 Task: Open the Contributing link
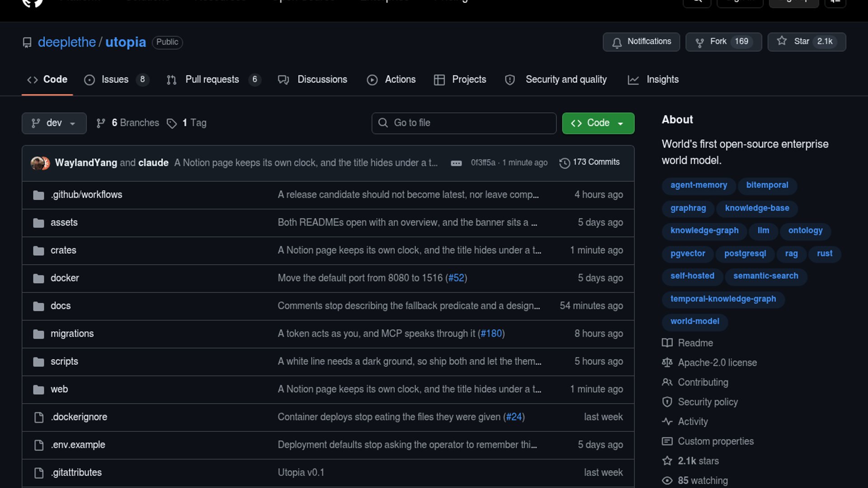[x=695, y=383]
